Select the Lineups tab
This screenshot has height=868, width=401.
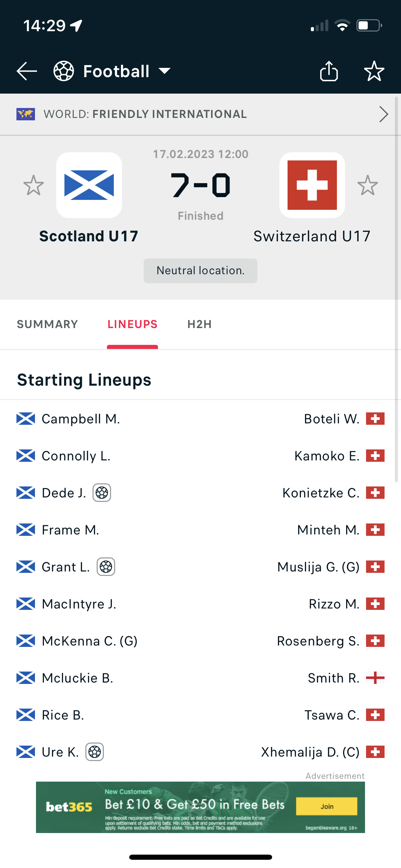(x=132, y=324)
